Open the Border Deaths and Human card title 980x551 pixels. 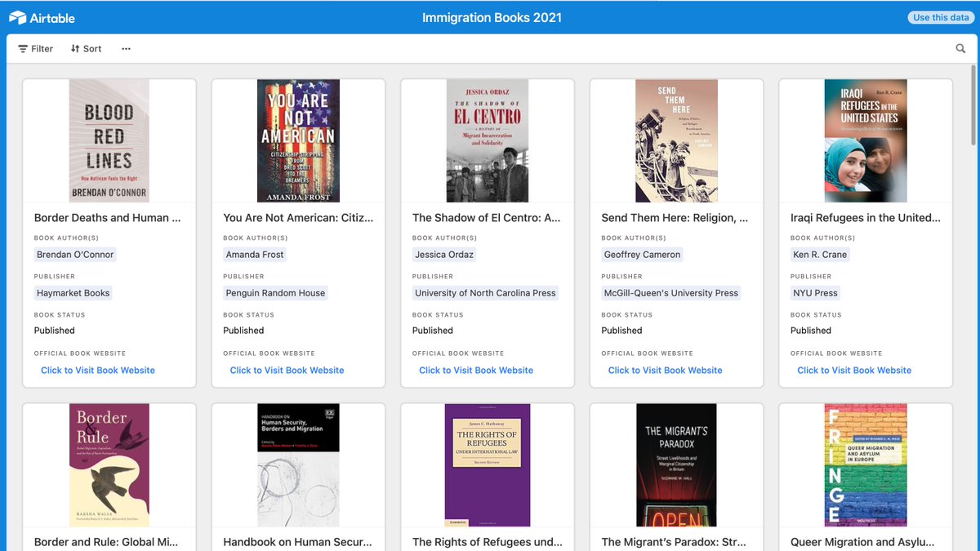(108, 218)
